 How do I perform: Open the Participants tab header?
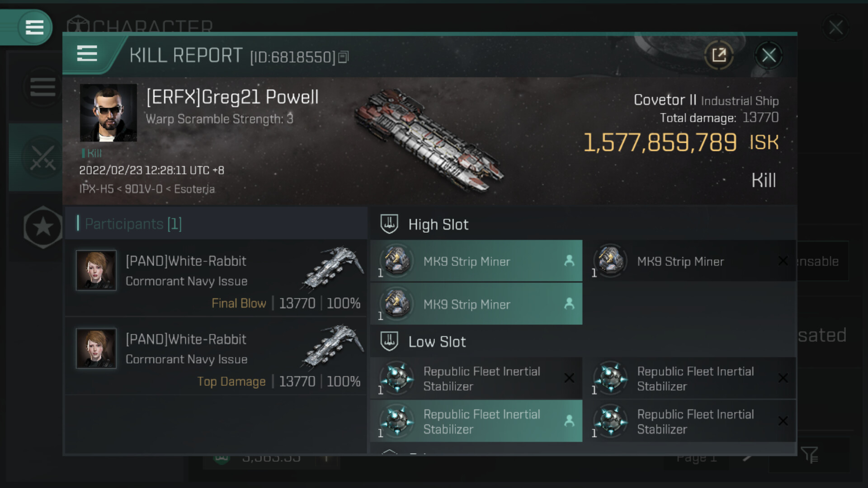tap(133, 224)
